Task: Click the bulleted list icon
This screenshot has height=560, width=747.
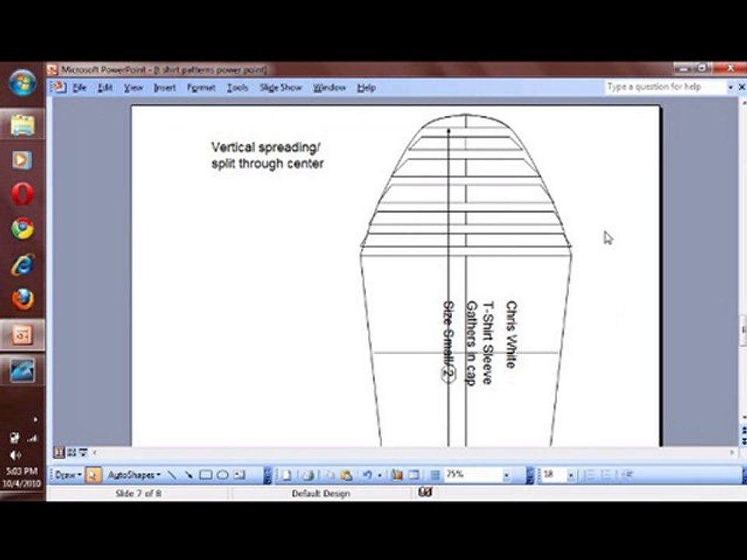Action: 605,474
